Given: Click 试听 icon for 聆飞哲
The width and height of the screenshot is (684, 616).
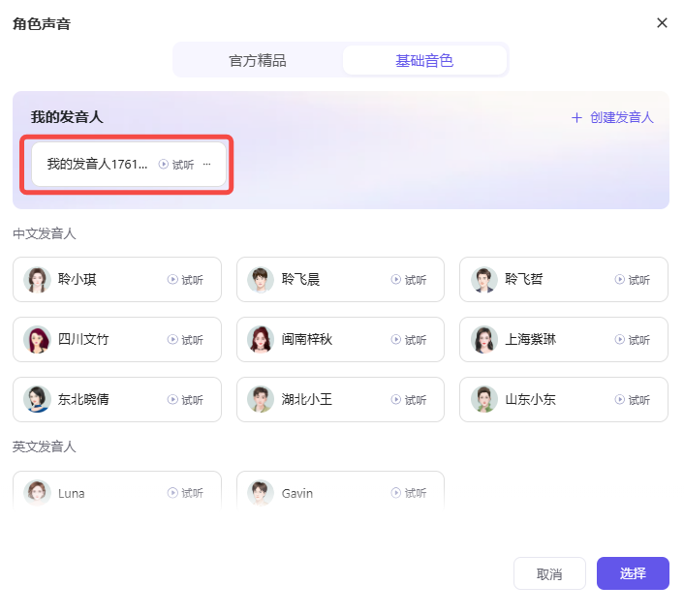Looking at the screenshot, I should [x=632, y=280].
